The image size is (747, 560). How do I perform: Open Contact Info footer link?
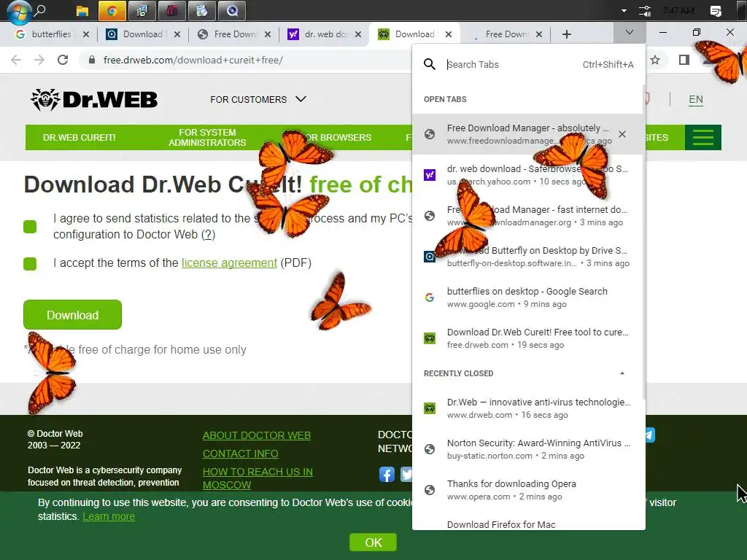point(240,454)
